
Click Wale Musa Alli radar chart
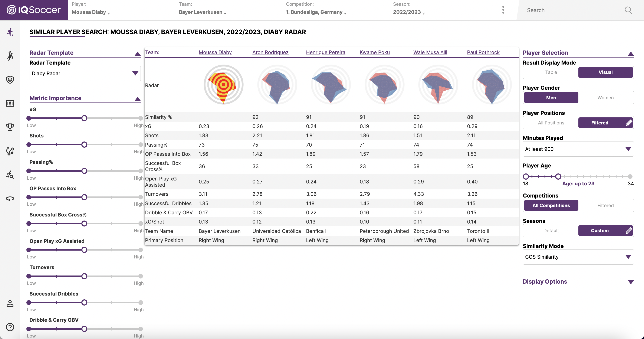[x=438, y=85]
